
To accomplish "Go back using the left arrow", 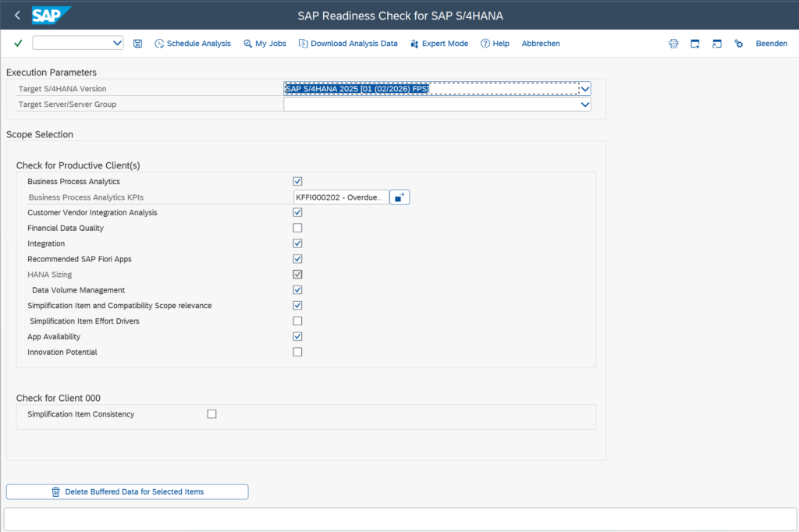I will point(17,16).
